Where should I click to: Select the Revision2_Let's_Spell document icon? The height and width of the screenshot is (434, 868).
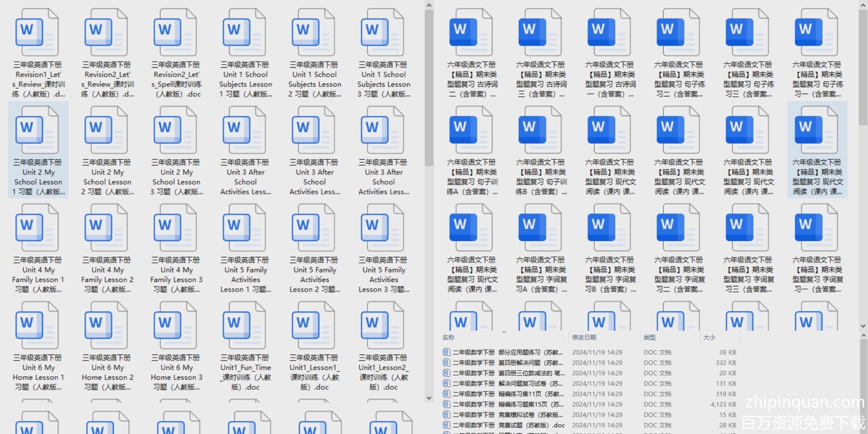(175, 33)
